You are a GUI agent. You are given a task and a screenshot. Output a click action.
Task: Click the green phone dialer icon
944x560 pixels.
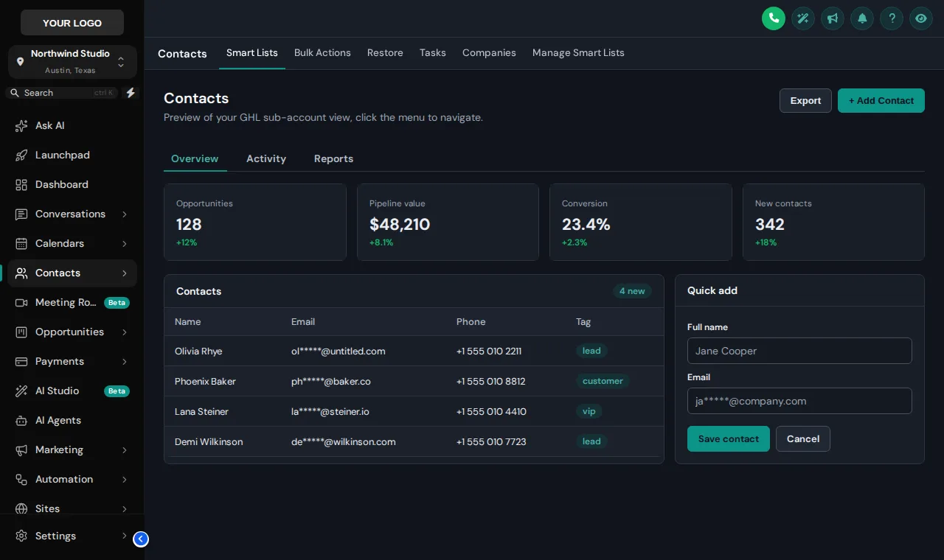coord(774,18)
